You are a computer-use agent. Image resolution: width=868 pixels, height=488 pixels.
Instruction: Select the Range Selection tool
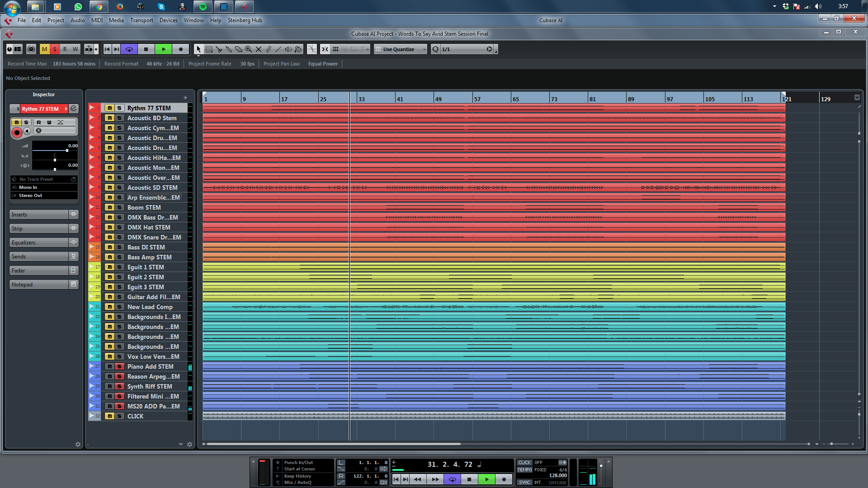209,49
